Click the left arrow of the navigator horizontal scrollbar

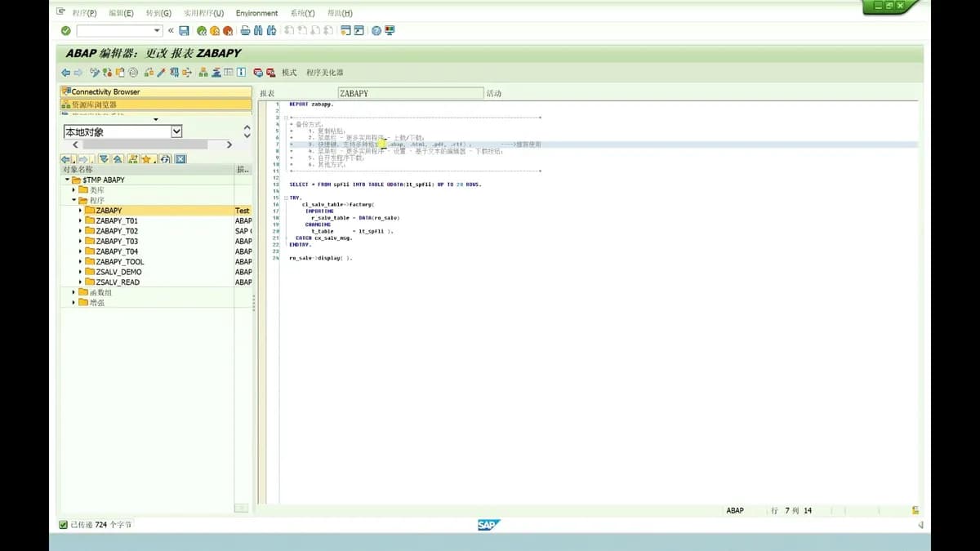[x=75, y=144]
